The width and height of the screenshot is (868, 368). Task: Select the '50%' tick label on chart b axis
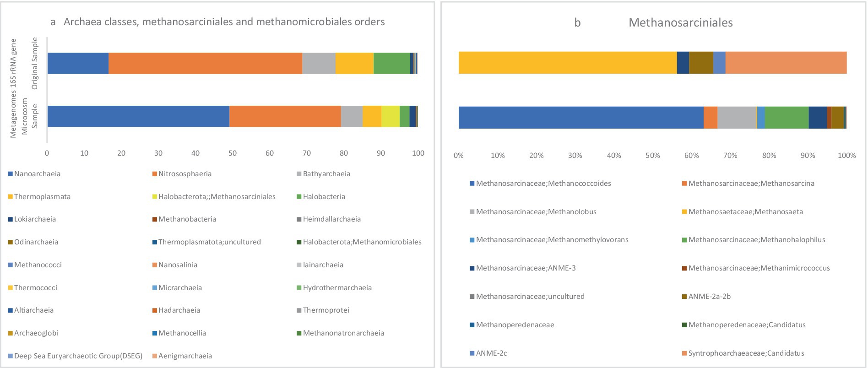click(x=653, y=156)
